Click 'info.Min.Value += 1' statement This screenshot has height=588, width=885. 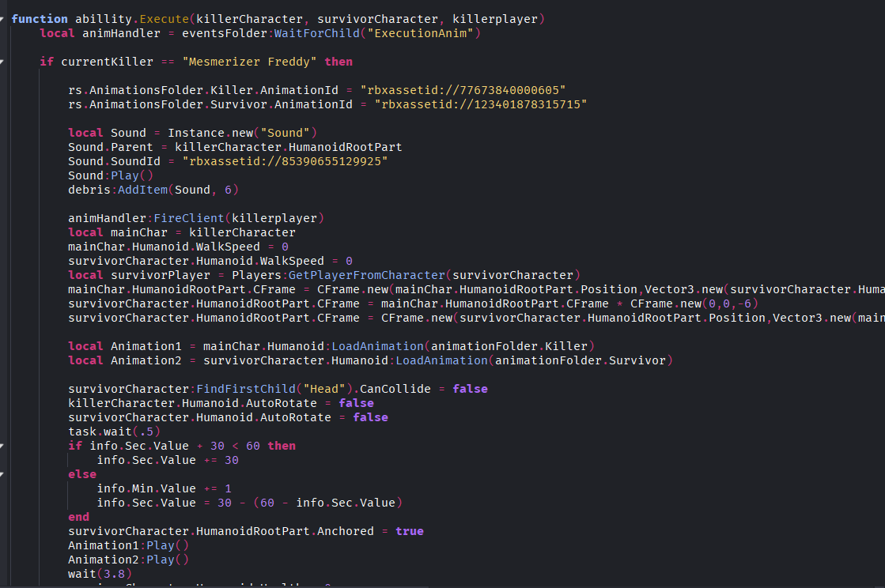pos(165,488)
